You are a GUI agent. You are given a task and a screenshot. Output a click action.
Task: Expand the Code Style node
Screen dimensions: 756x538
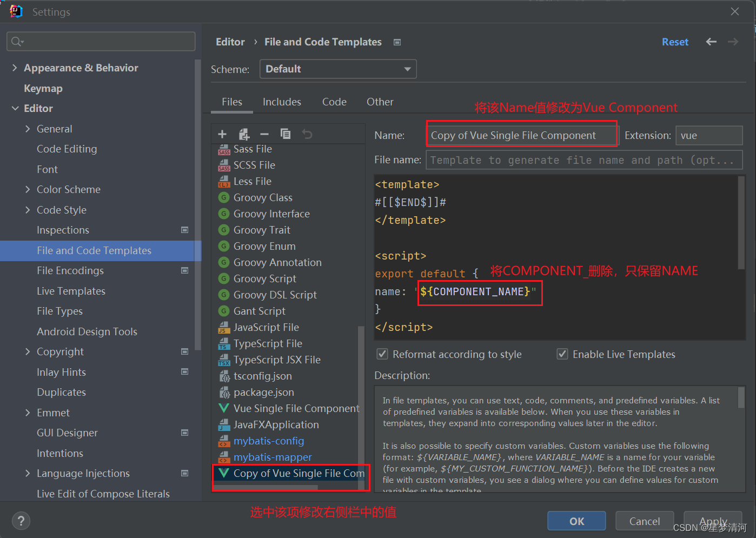[28, 210]
